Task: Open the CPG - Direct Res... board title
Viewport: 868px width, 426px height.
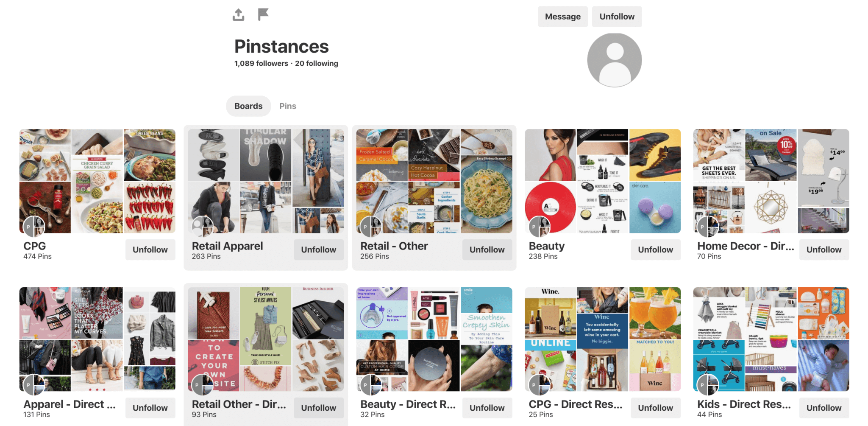Action: click(576, 404)
